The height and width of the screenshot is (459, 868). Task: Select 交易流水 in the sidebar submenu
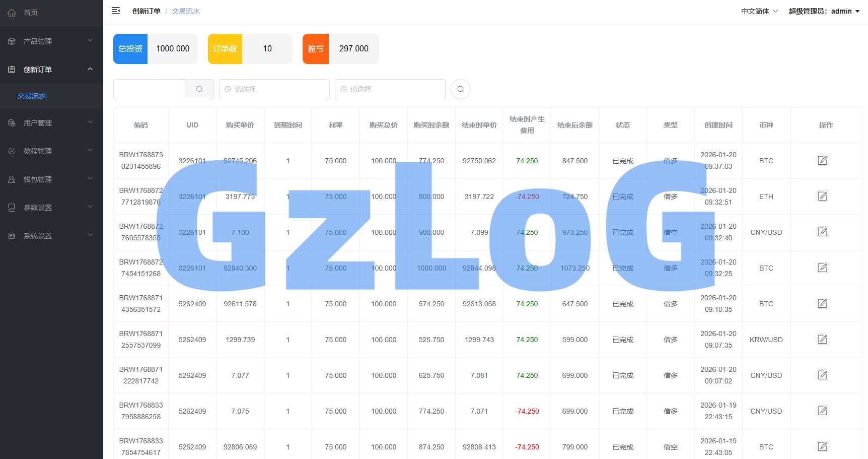pyautogui.click(x=32, y=96)
